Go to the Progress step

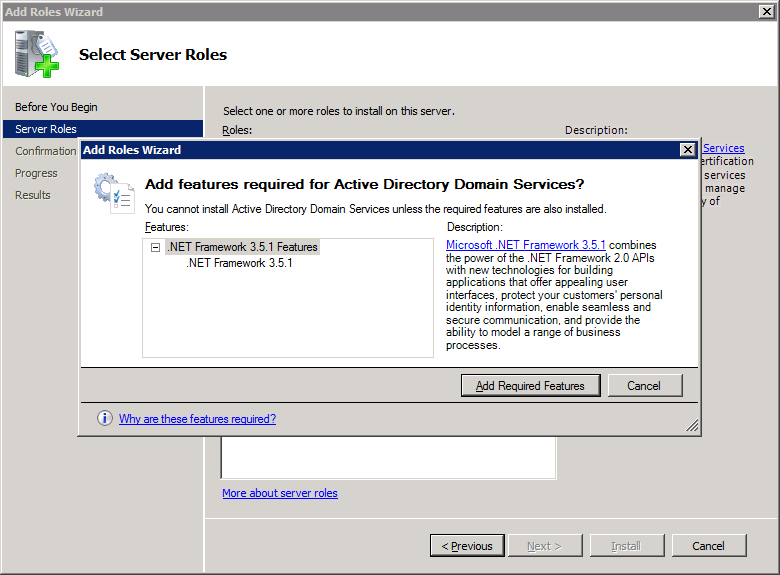point(36,173)
